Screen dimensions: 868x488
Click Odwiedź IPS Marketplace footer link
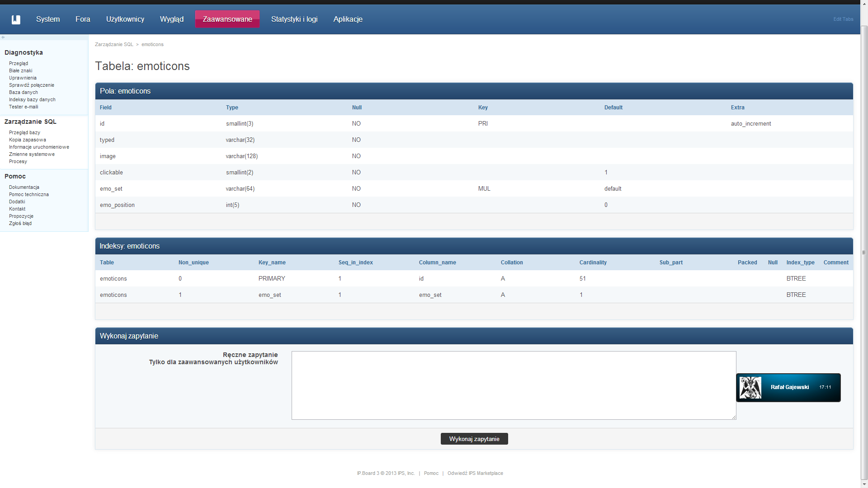tap(475, 474)
